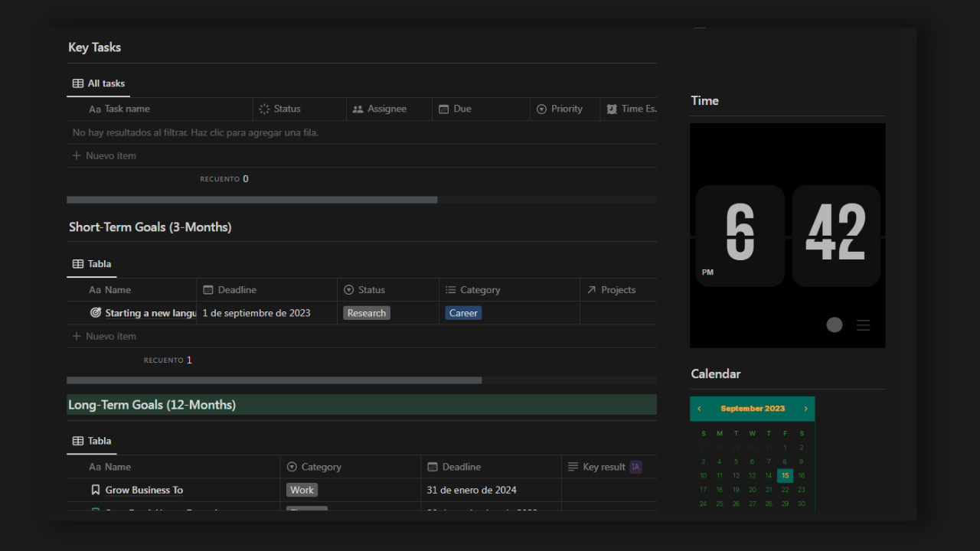This screenshot has height=551, width=980.
Task: Select September 4 in the calendar
Action: point(720,461)
